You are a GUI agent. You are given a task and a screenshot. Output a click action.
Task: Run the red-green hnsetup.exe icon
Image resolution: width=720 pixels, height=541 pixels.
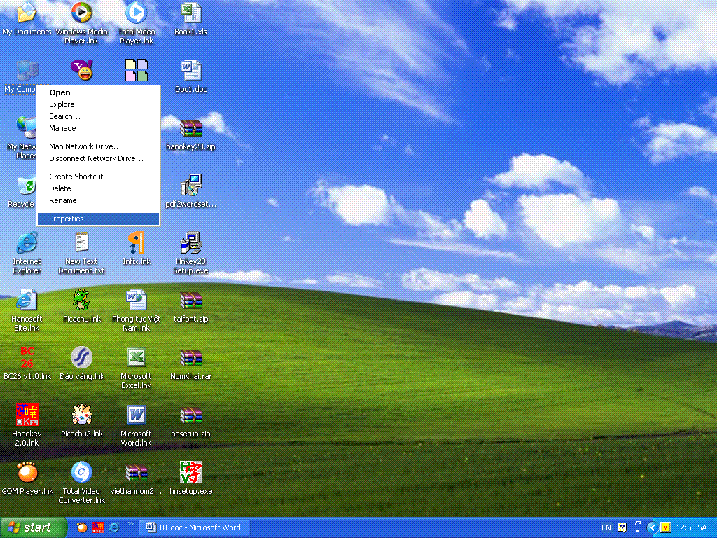point(191,472)
